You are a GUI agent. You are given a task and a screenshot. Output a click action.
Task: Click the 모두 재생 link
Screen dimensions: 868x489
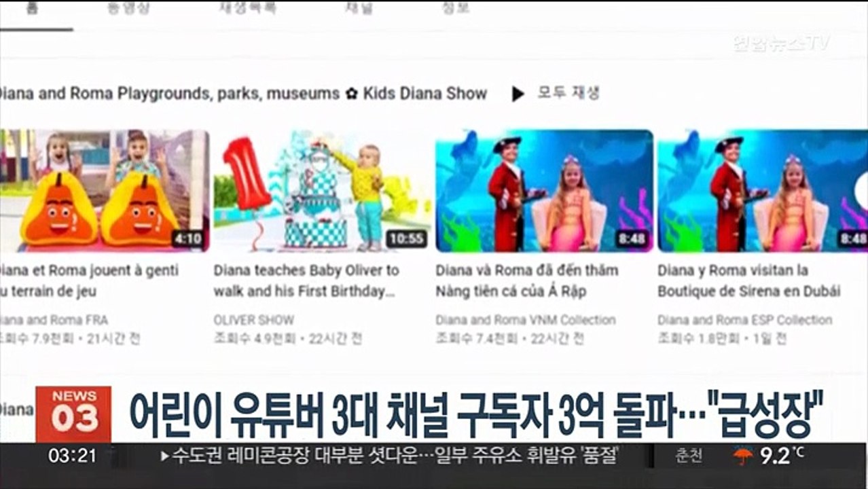pyautogui.click(x=568, y=93)
